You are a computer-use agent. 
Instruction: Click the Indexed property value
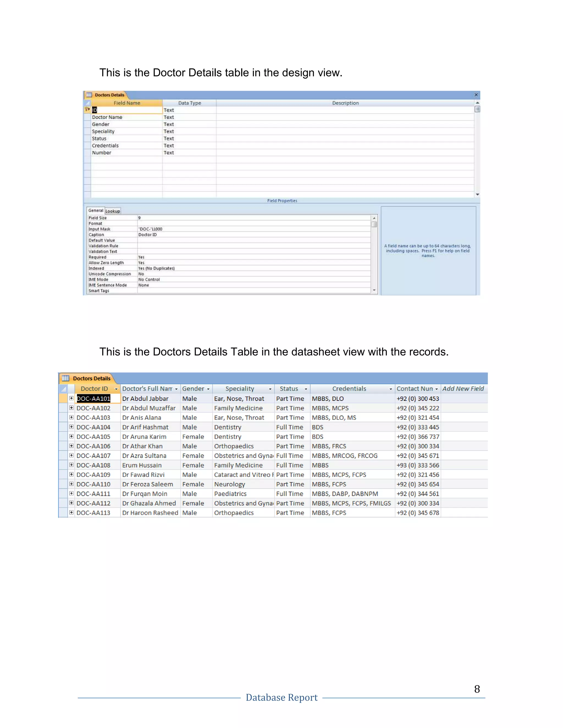[254, 268]
